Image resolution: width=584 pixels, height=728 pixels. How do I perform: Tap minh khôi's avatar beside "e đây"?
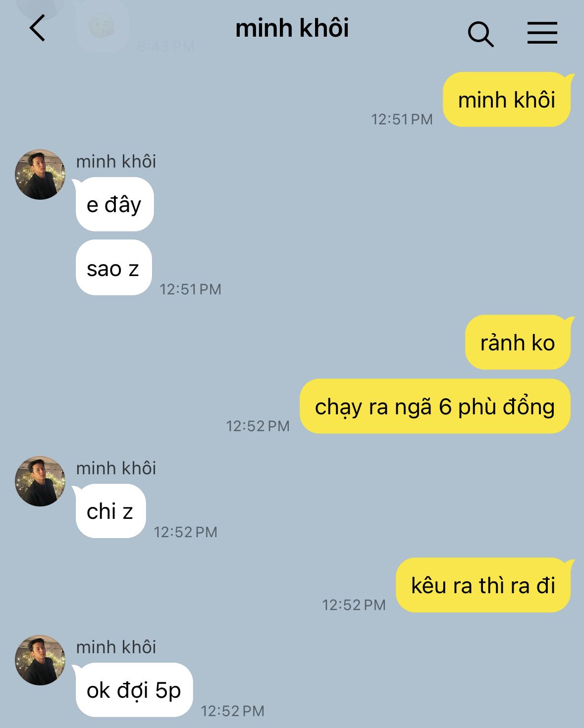point(40,174)
